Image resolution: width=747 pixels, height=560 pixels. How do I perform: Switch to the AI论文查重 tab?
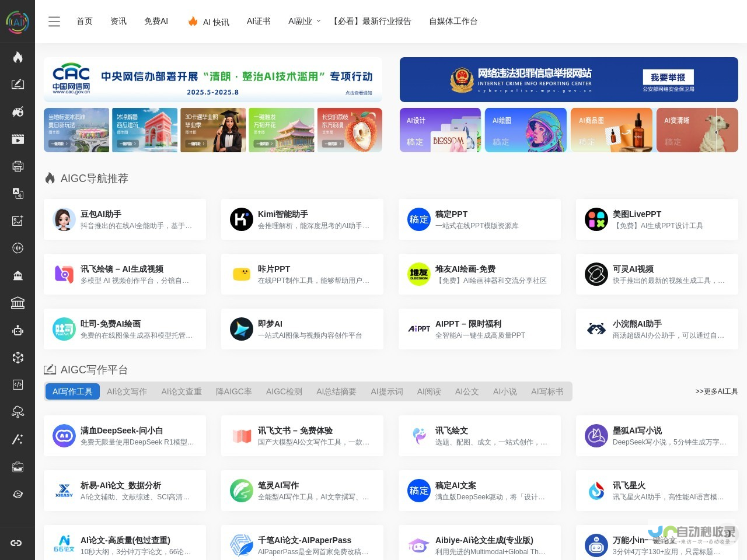(x=181, y=391)
